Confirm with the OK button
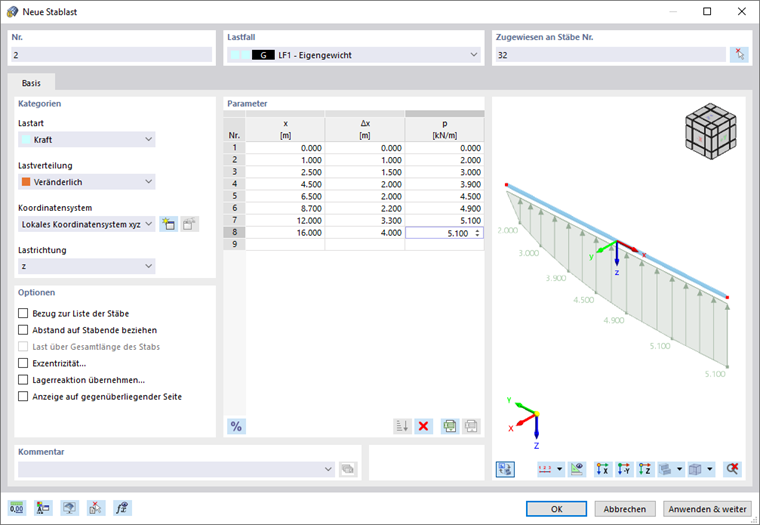 click(556, 509)
